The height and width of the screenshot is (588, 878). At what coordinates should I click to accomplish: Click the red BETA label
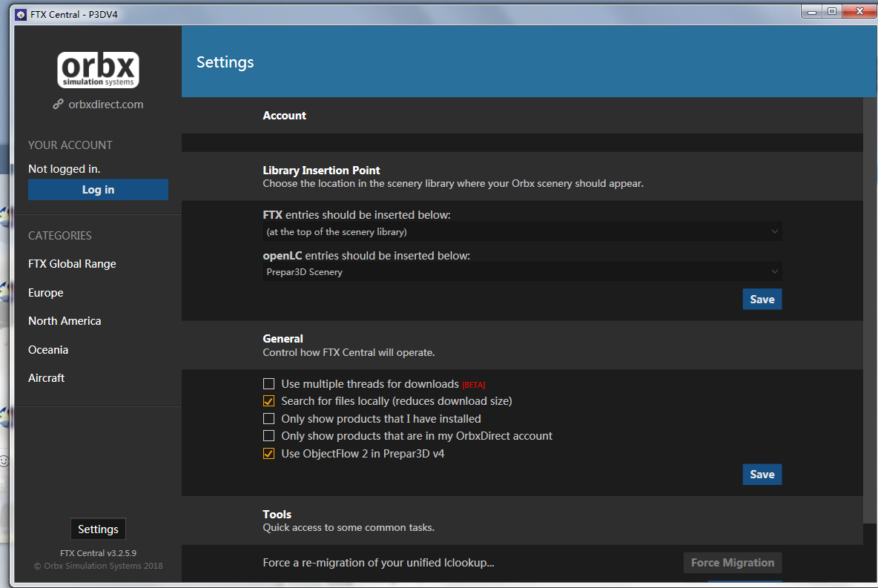pos(474,386)
